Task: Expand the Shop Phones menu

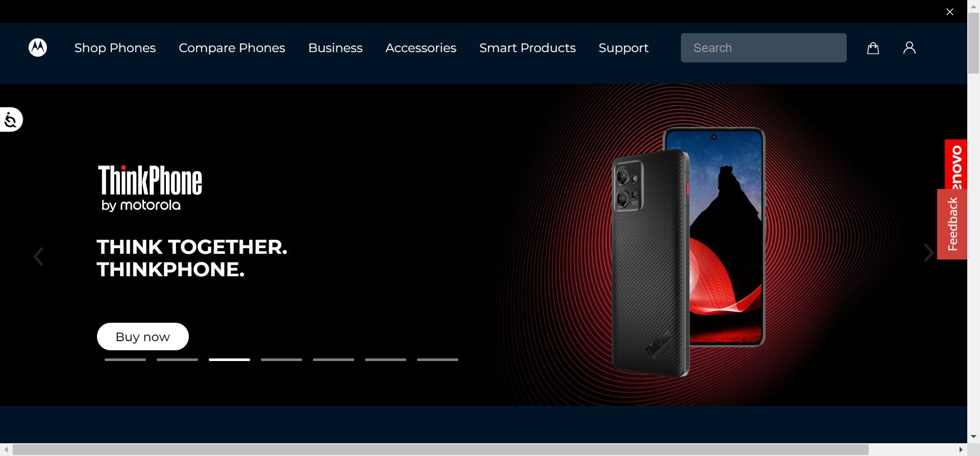Action: point(115,48)
